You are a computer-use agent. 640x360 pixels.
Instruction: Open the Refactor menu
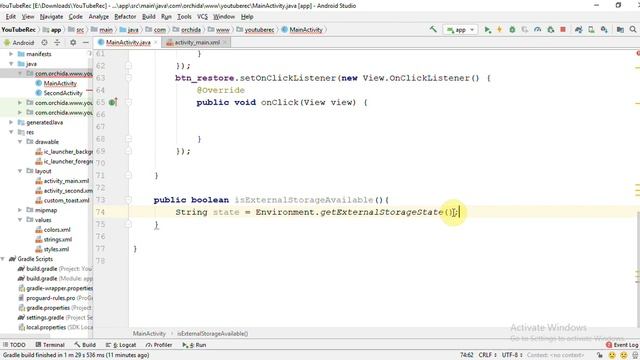coord(125,17)
